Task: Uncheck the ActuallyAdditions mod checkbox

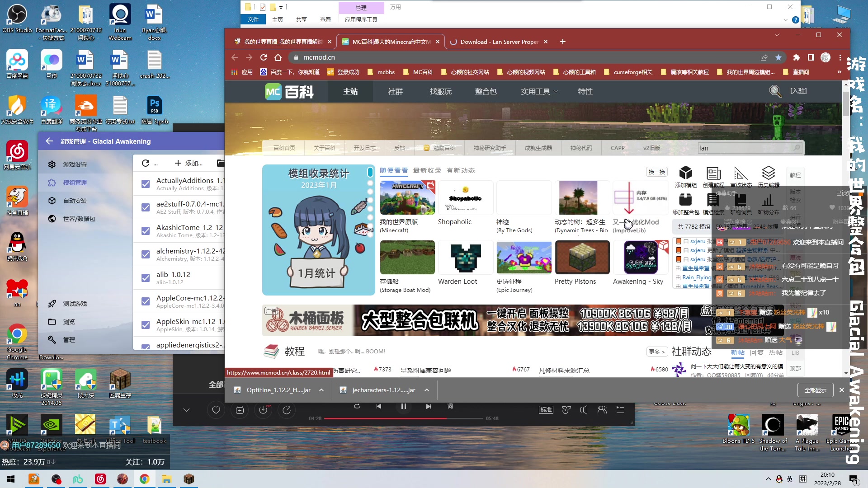Action: [146, 184]
